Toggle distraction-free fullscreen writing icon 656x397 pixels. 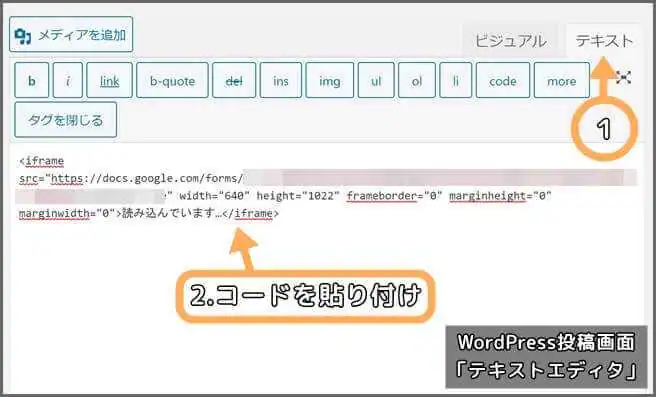pyautogui.click(x=623, y=77)
